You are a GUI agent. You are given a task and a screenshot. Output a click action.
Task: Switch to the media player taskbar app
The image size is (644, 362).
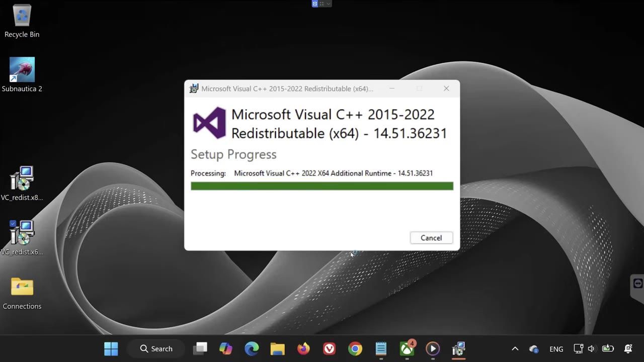433,348
